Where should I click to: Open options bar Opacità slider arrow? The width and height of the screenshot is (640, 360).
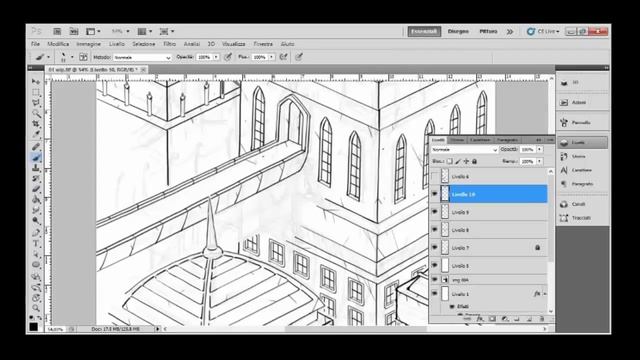click(216, 58)
